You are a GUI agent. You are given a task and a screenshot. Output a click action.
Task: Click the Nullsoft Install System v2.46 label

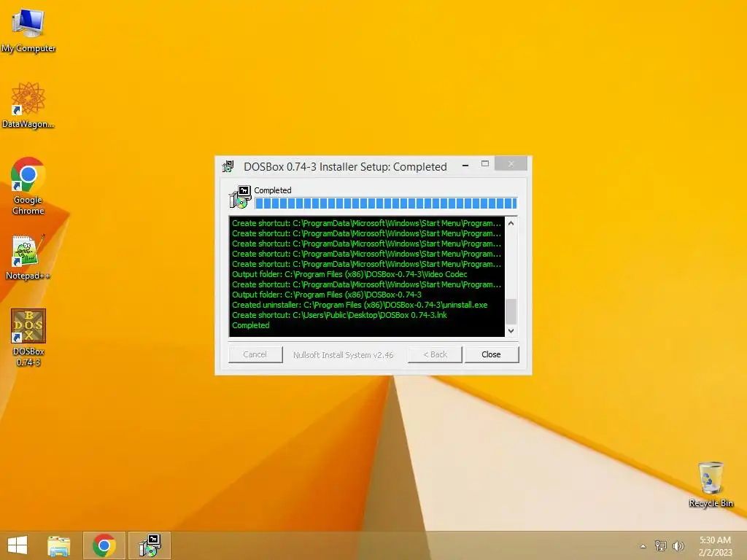click(x=343, y=355)
